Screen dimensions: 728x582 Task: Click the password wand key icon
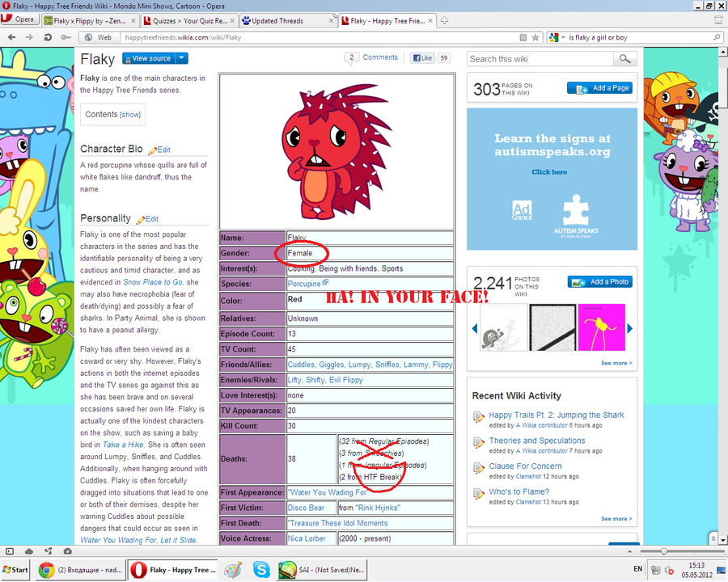pos(66,38)
